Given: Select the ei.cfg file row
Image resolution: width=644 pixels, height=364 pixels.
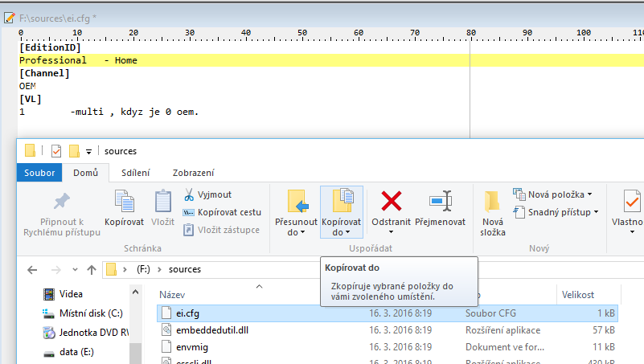Looking at the screenshot, I should (388, 313).
